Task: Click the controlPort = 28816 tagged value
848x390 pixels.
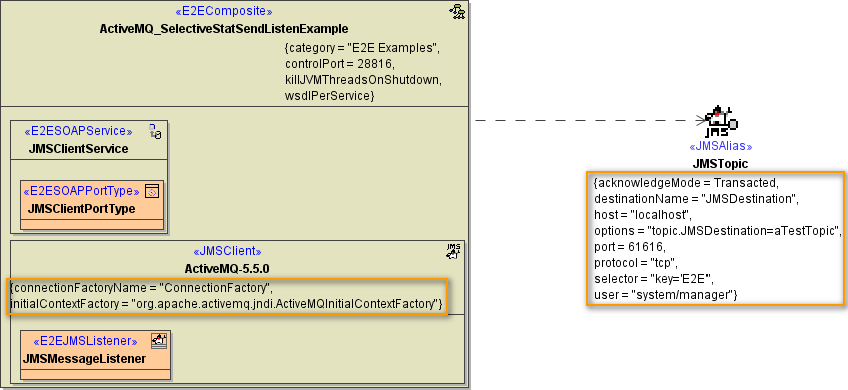Action: coord(340,64)
